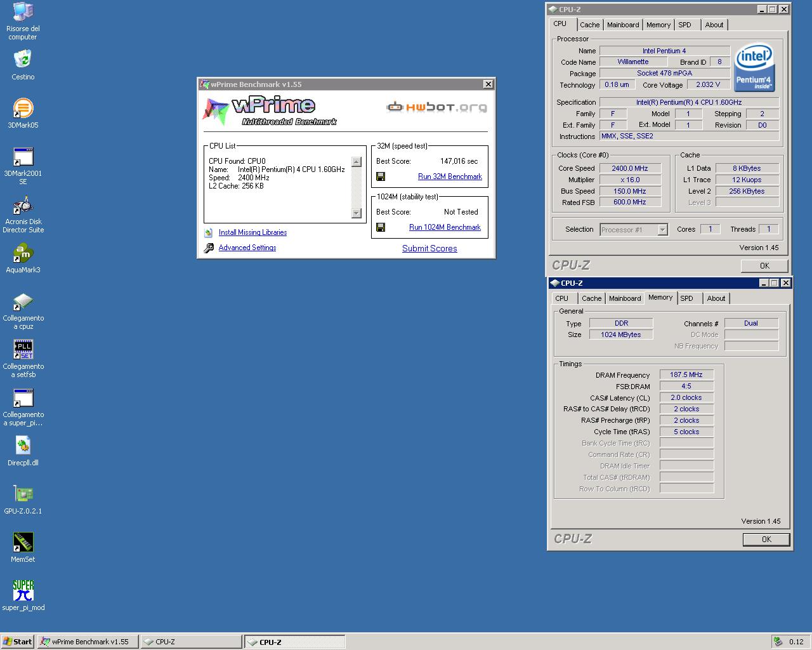Launch the AquaMark3 desktop icon
The width and height of the screenshot is (812, 650).
(23, 257)
